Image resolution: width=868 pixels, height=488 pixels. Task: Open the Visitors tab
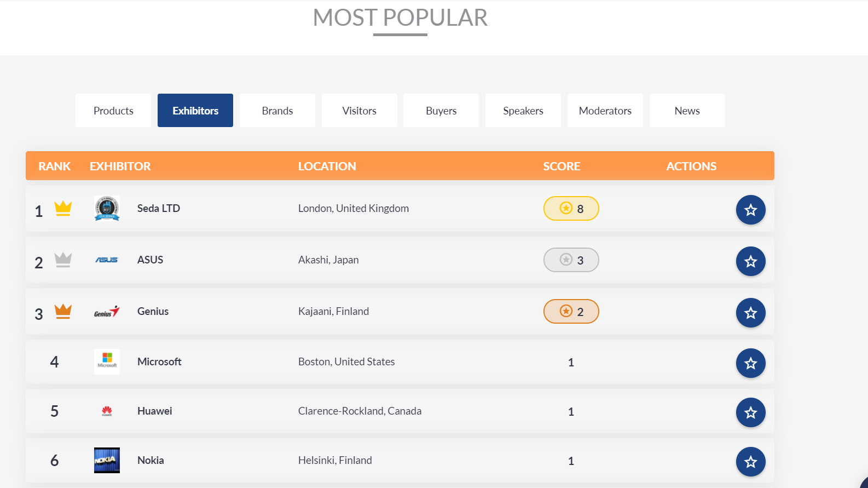[x=360, y=110]
